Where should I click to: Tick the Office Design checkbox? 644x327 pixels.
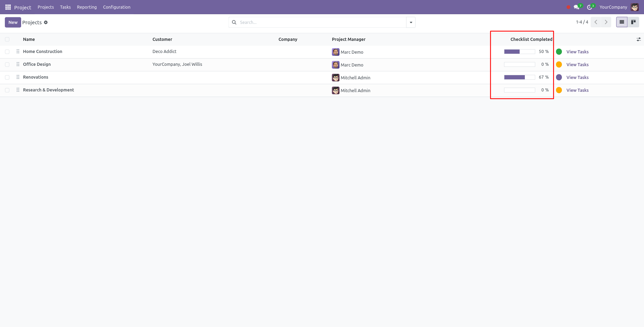coord(7,64)
